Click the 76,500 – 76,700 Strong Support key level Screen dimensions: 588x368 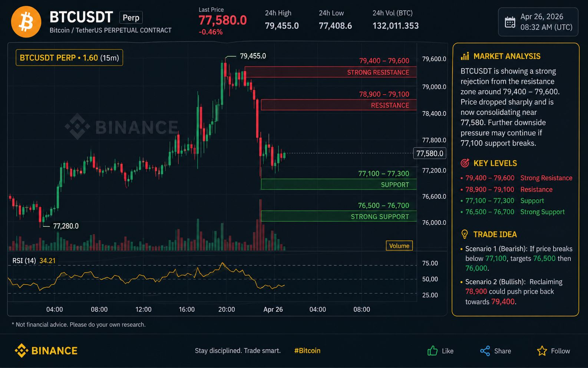[x=512, y=212]
